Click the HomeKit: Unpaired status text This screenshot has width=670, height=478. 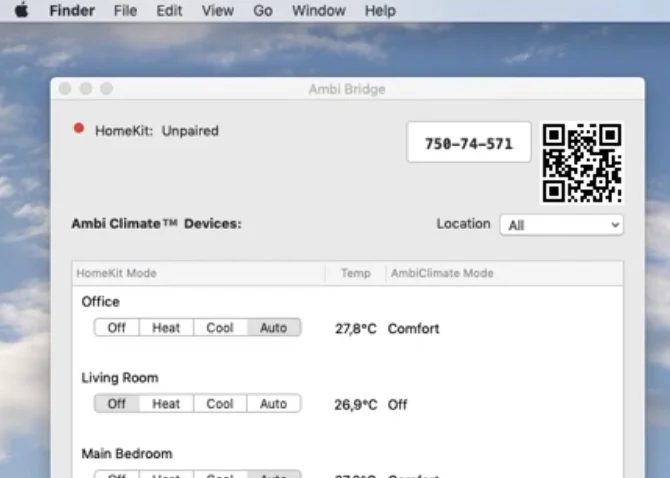(157, 131)
